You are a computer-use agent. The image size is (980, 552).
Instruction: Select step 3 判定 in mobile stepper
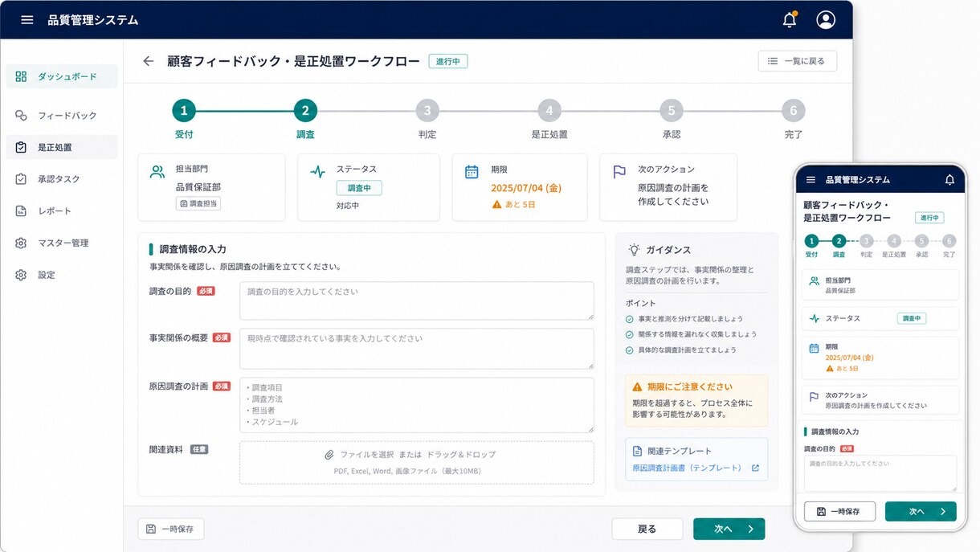[x=866, y=241]
